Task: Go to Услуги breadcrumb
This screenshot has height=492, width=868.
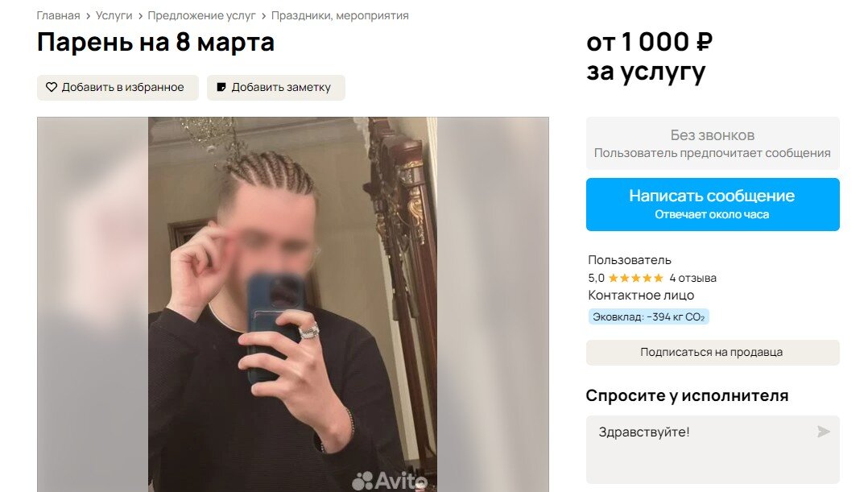Action: (114, 15)
